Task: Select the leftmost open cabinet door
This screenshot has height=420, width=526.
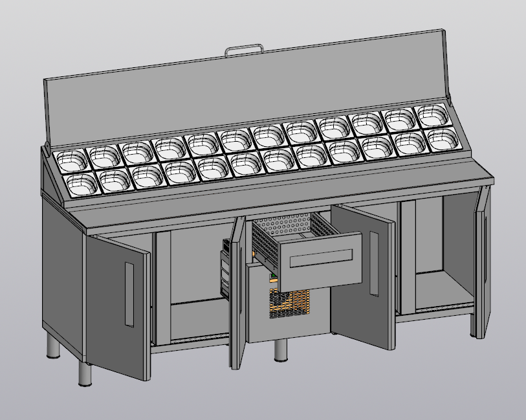Action: tap(118, 307)
